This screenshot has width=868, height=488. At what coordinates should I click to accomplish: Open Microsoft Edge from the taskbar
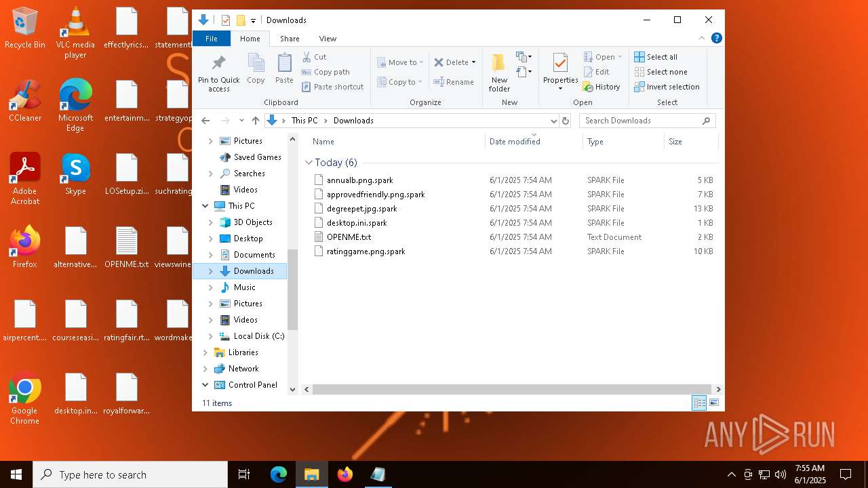click(x=279, y=474)
